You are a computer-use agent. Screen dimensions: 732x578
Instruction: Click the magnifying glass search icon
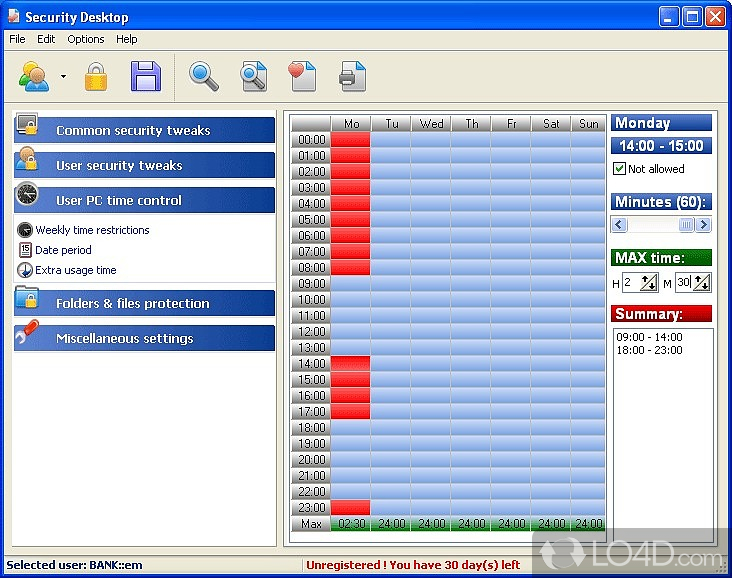pos(204,76)
